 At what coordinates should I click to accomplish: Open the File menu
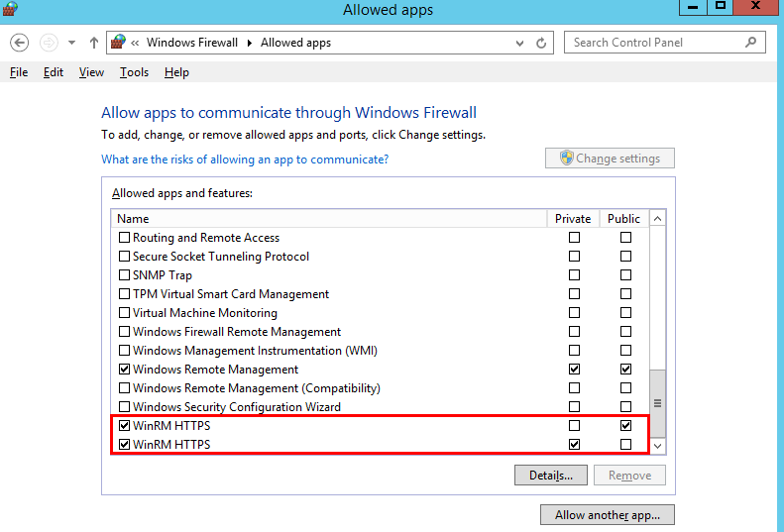point(19,72)
